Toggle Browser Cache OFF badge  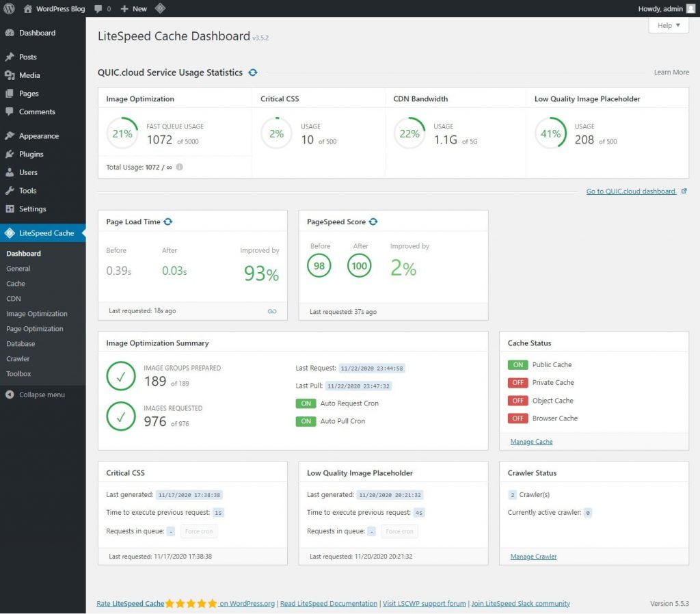coord(518,418)
